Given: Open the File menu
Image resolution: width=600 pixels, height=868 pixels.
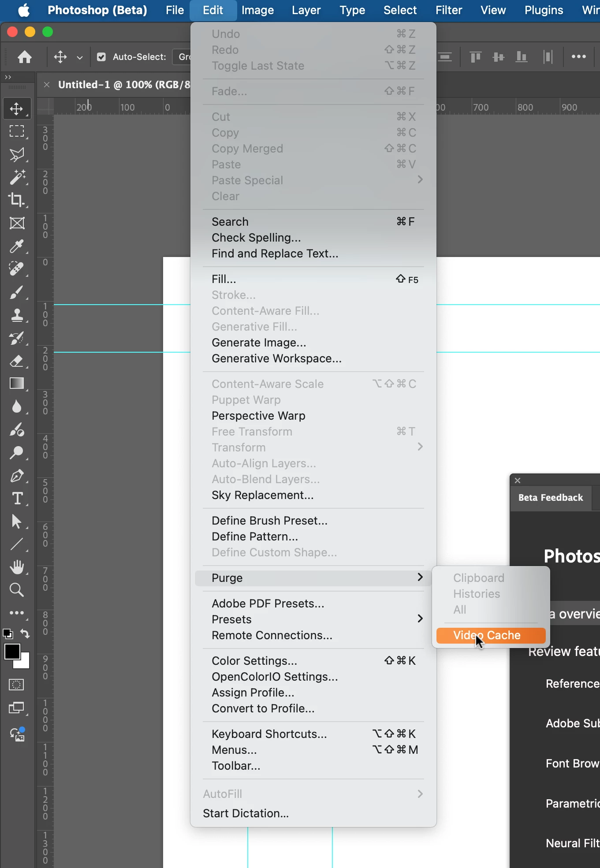Looking at the screenshot, I should tap(175, 10).
